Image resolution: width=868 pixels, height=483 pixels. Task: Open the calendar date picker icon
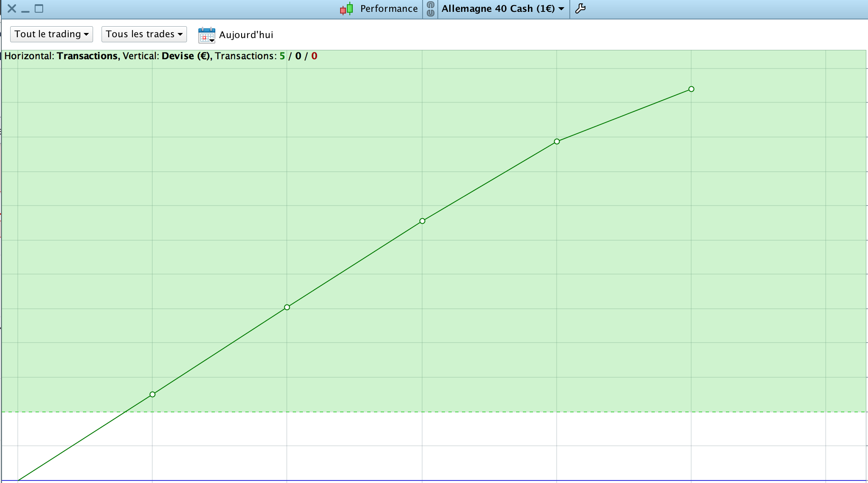tap(206, 35)
